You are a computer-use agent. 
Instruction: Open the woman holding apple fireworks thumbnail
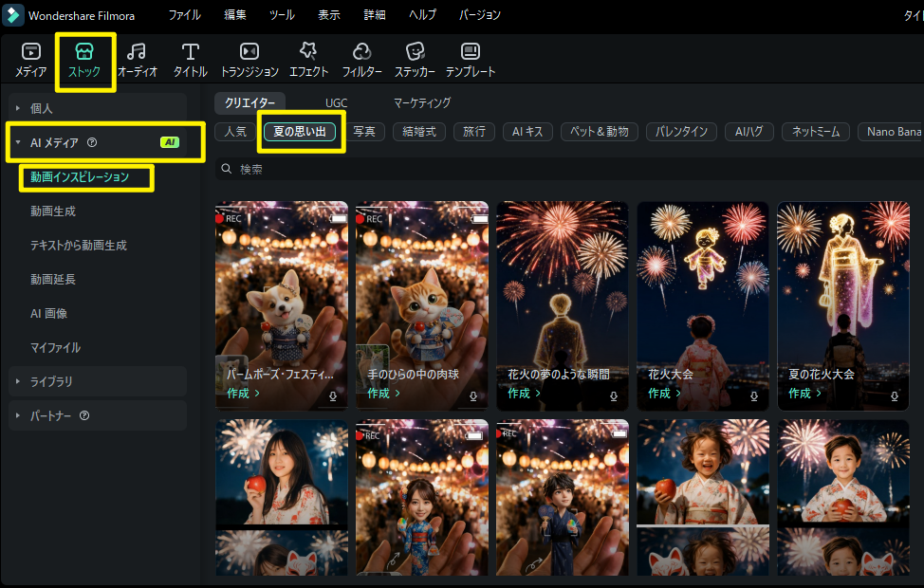click(x=282, y=498)
